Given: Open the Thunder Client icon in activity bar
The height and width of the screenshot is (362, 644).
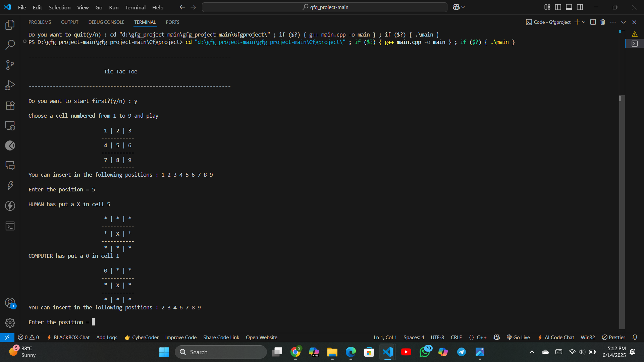Looking at the screenshot, I should tap(10, 206).
